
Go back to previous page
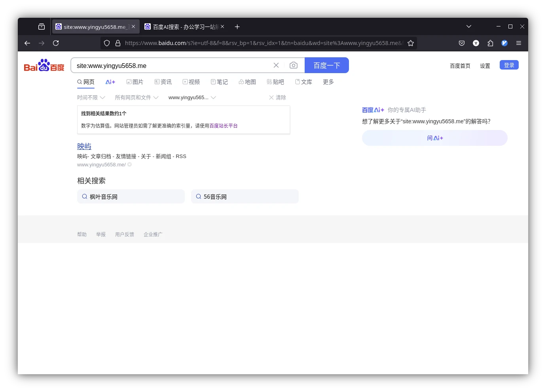(27, 43)
